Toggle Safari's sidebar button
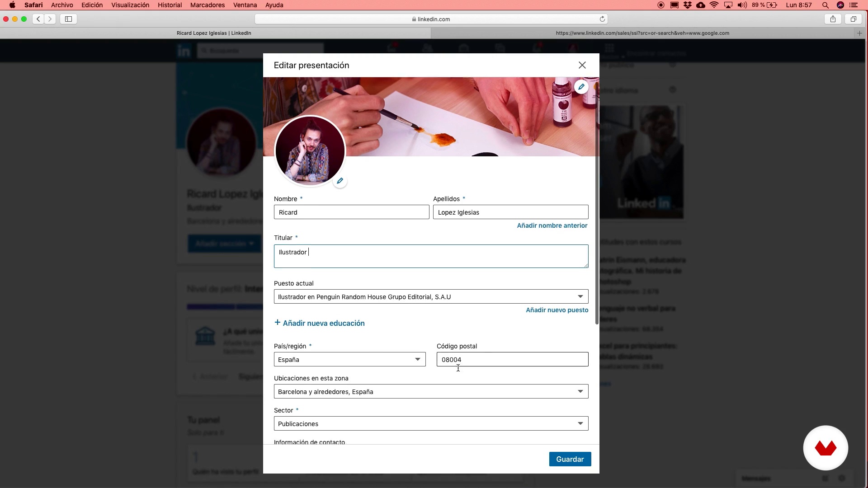This screenshot has height=488, width=868. [x=69, y=19]
